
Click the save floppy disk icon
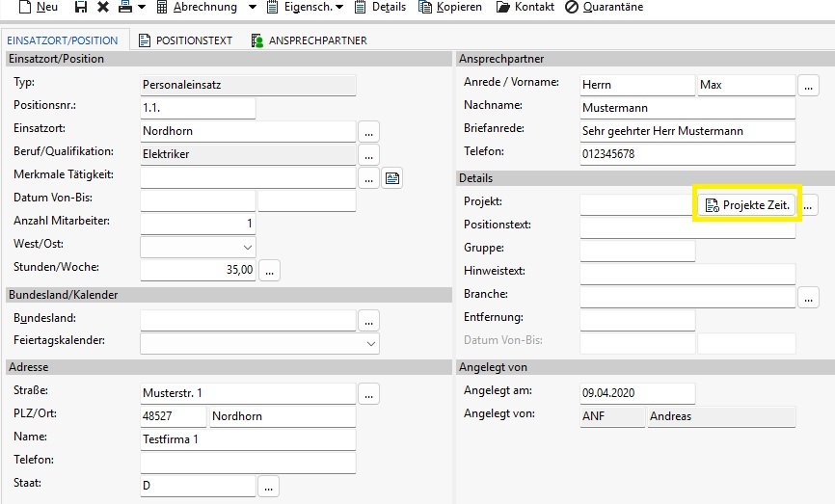[80, 7]
